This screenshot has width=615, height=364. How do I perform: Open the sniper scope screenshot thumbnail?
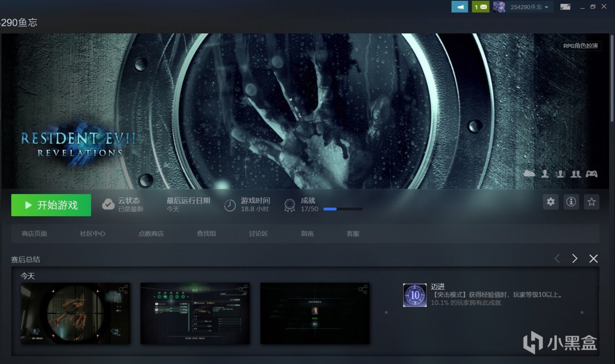tap(75, 313)
